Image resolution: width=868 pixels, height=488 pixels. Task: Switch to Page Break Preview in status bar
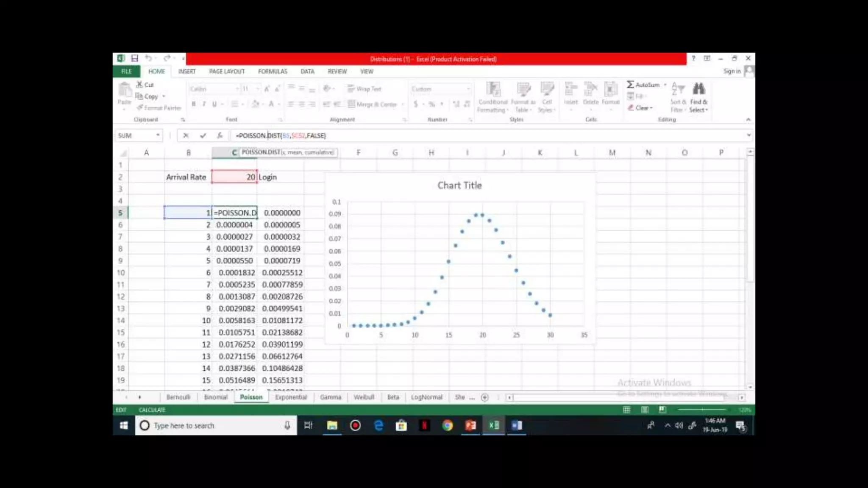click(x=662, y=410)
